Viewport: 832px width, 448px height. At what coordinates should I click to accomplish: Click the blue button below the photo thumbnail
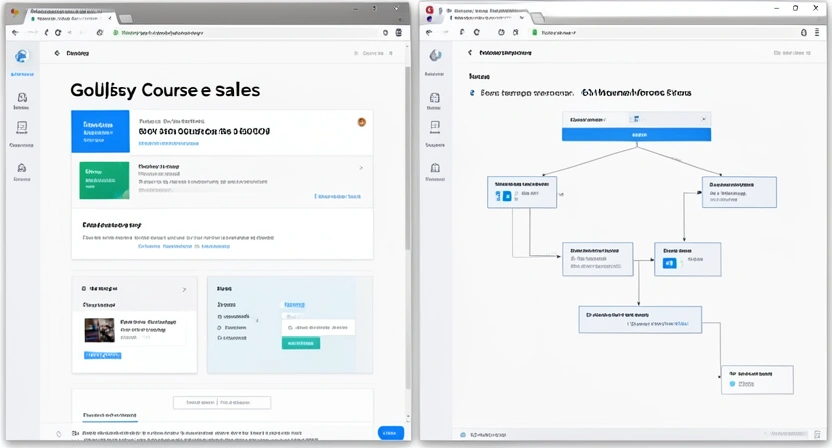click(x=102, y=356)
